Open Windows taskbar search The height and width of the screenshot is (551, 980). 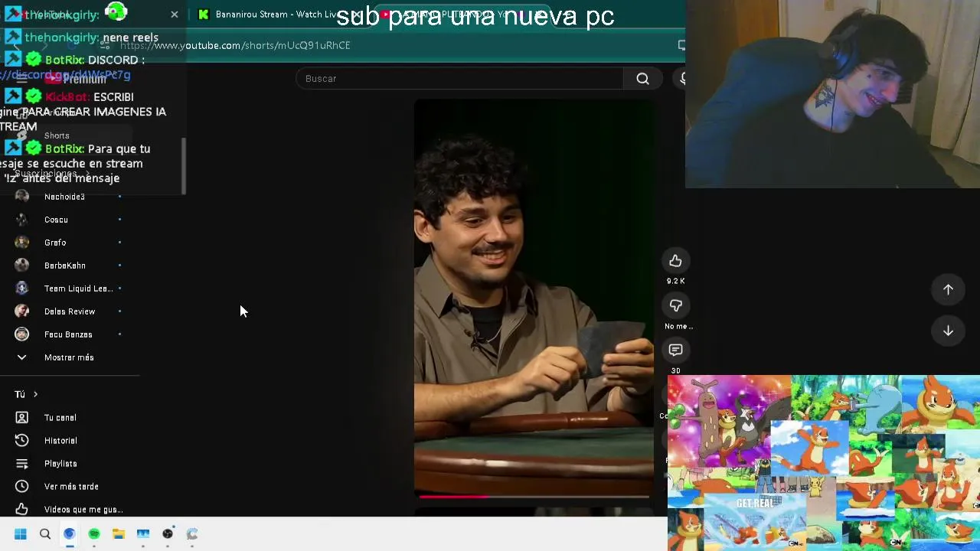tap(45, 534)
